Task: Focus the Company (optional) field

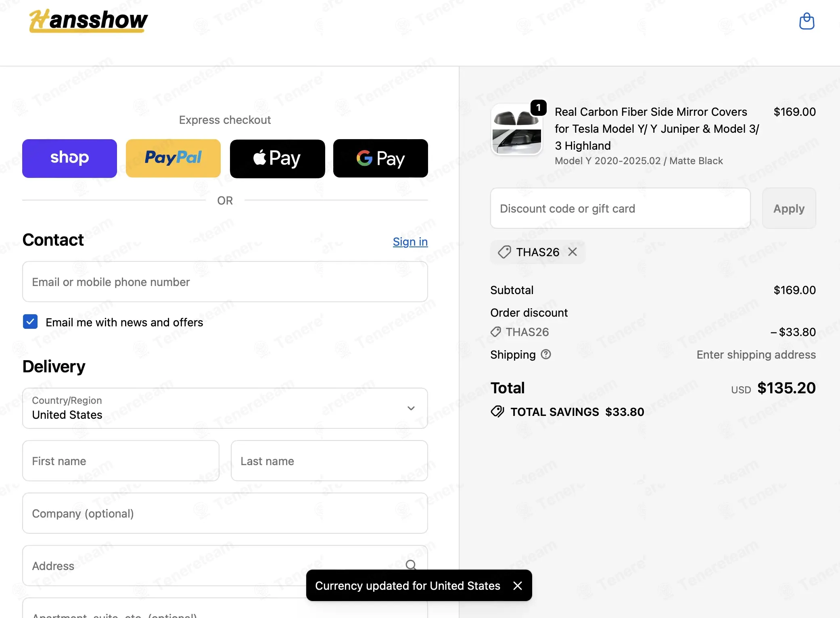Action: click(x=225, y=513)
